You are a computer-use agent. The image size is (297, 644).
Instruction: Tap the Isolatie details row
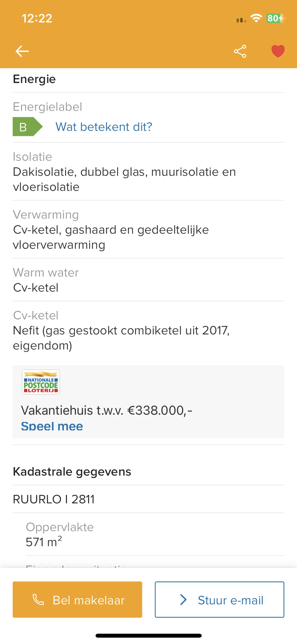click(148, 172)
